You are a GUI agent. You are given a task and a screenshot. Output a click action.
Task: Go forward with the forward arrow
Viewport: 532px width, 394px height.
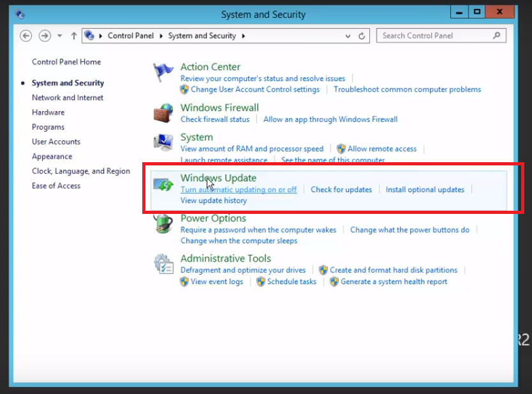click(45, 36)
